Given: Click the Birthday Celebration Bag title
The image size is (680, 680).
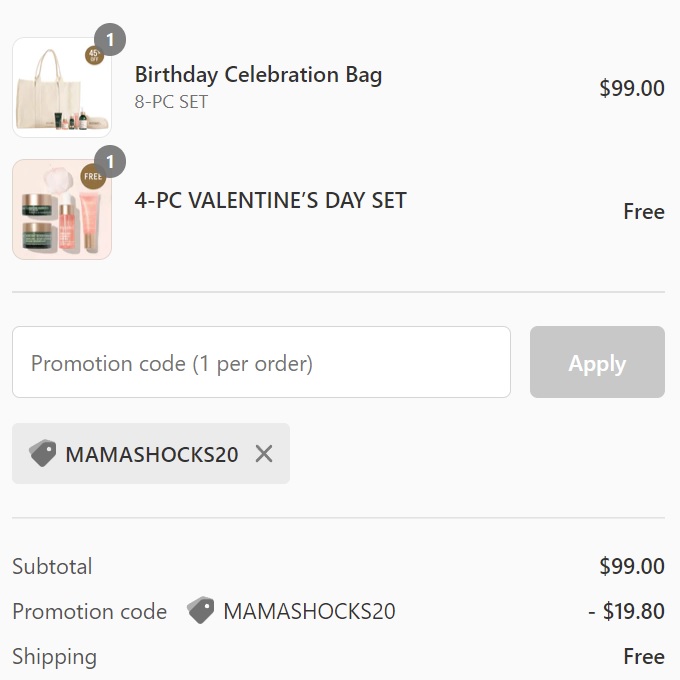Looking at the screenshot, I should tap(258, 75).
